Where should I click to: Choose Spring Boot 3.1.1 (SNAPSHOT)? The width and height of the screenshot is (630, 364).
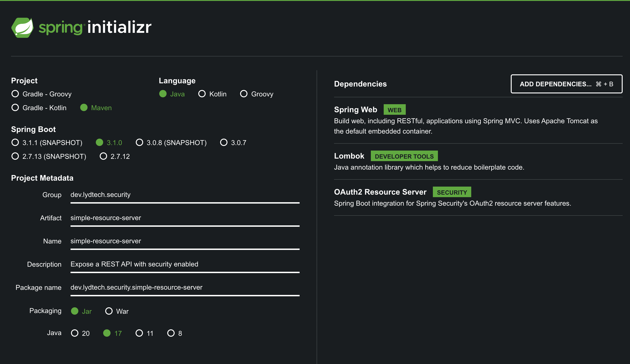click(x=47, y=143)
